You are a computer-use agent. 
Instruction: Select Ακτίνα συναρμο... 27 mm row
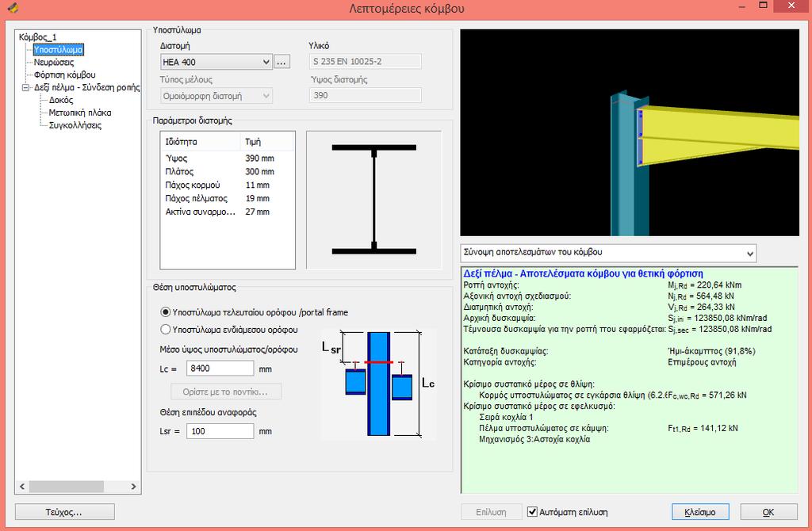[x=228, y=212]
